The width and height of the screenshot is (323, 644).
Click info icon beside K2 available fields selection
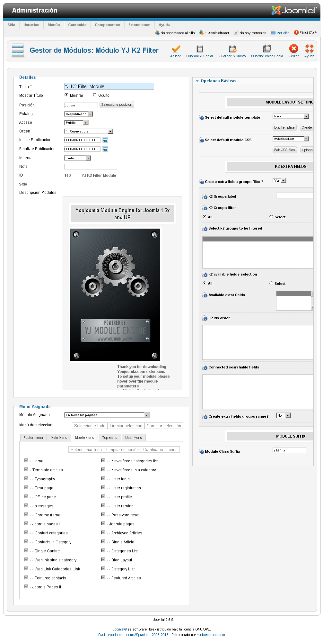click(x=205, y=275)
